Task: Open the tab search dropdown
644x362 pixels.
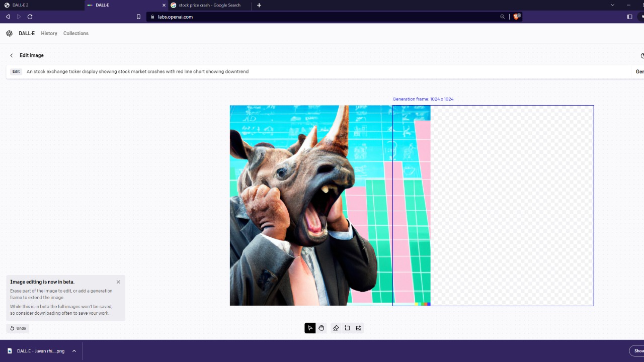Action: click(x=612, y=5)
